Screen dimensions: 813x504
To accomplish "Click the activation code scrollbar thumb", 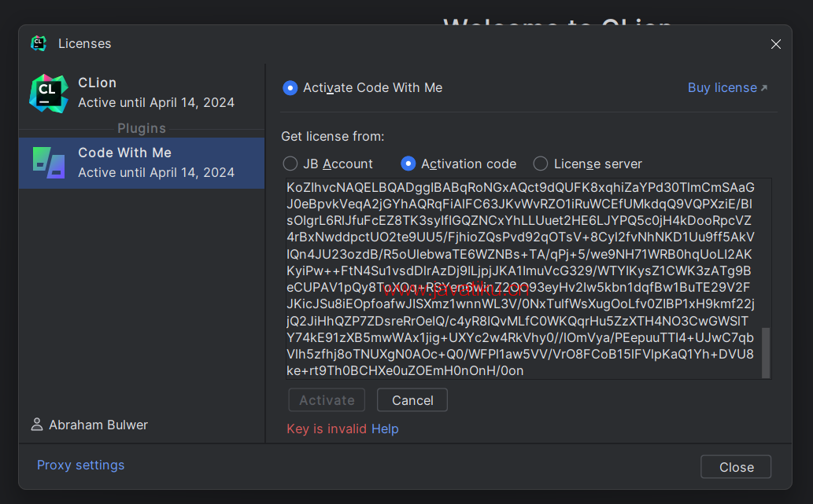I will (766, 353).
